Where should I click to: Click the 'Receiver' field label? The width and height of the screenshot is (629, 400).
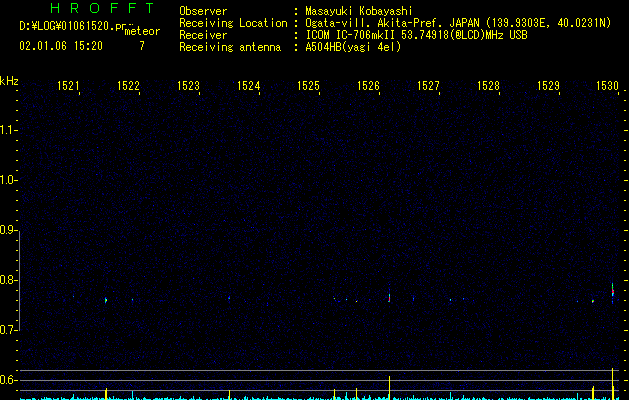pos(203,35)
